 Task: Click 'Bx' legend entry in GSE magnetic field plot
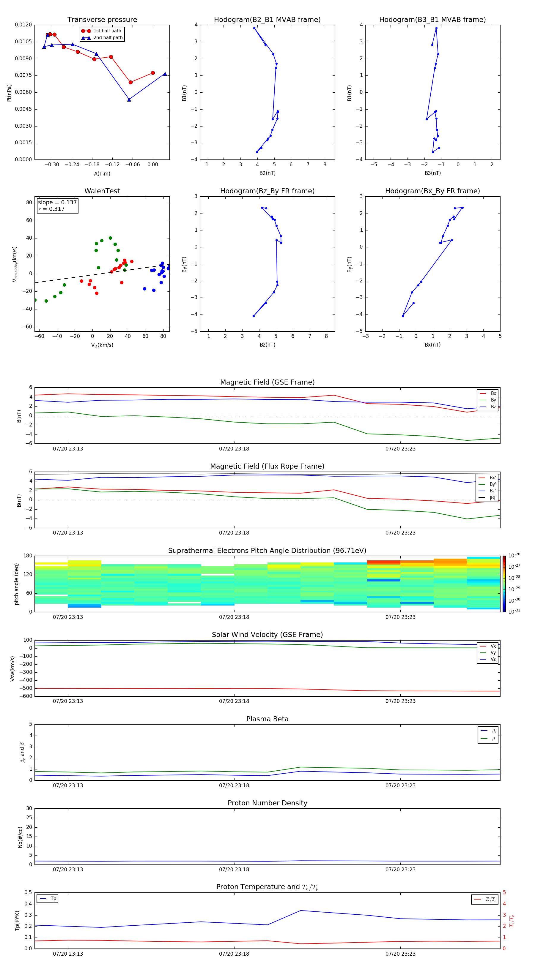[488, 393]
